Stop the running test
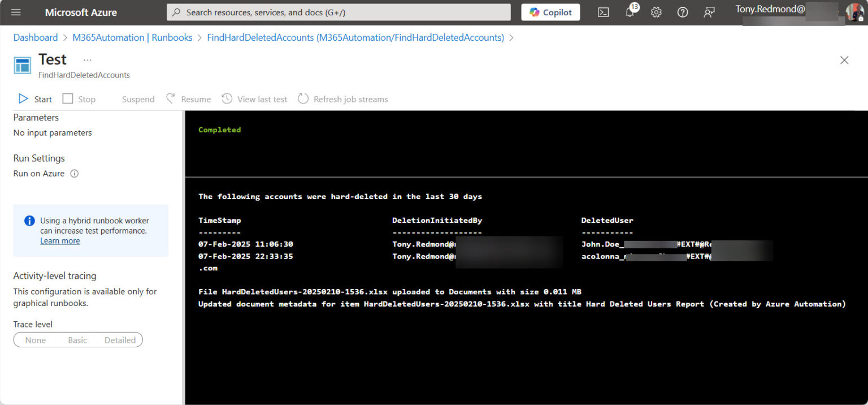This screenshot has width=868, height=405. click(x=79, y=99)
